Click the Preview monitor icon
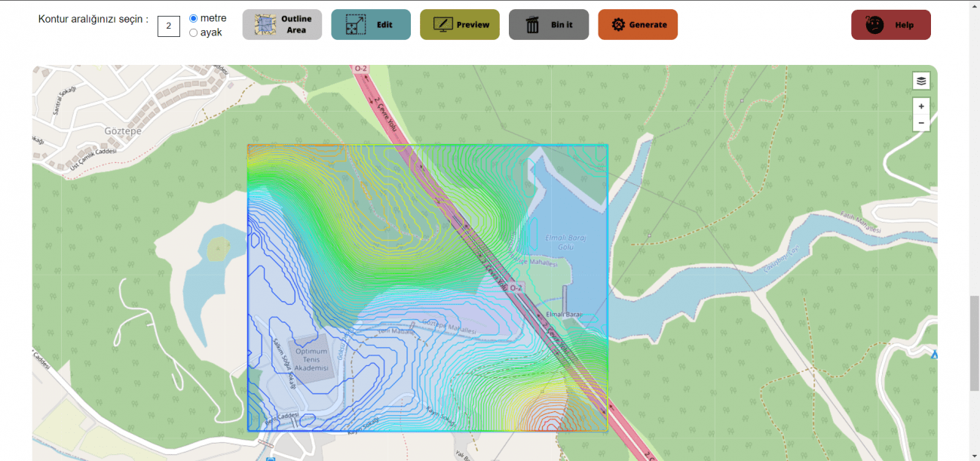The image size is (980, 461). (x=442, y=25)
